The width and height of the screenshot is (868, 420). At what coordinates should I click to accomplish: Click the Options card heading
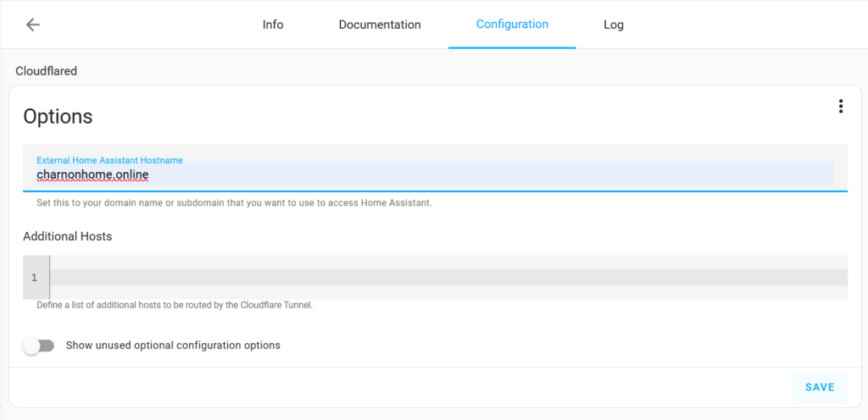(58, 117)
